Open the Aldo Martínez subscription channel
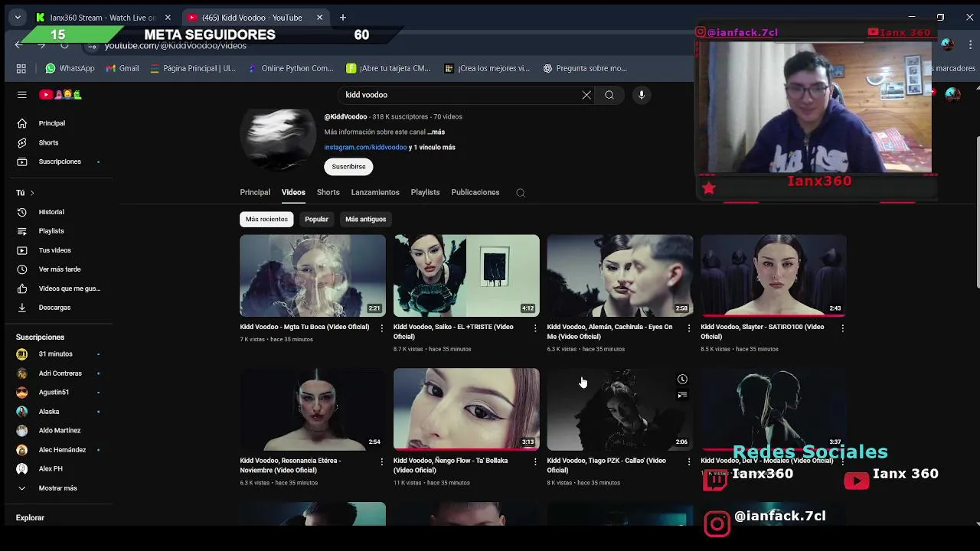The image size is (980, 551). (58, 431)
